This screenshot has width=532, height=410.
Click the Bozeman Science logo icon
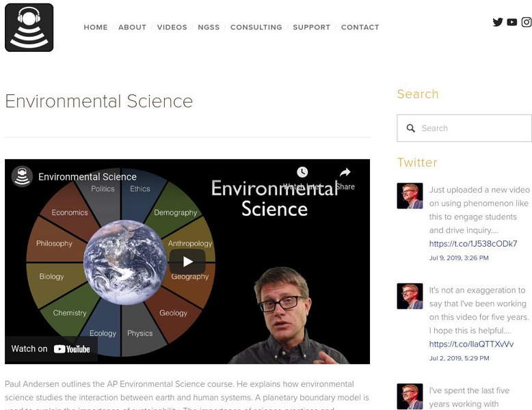[x=29, y=27]
